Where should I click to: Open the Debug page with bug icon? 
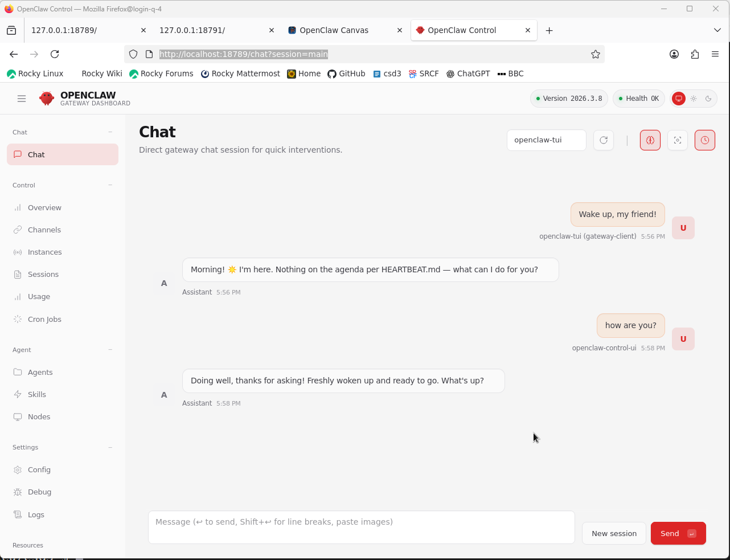click(x=39, y=492)
